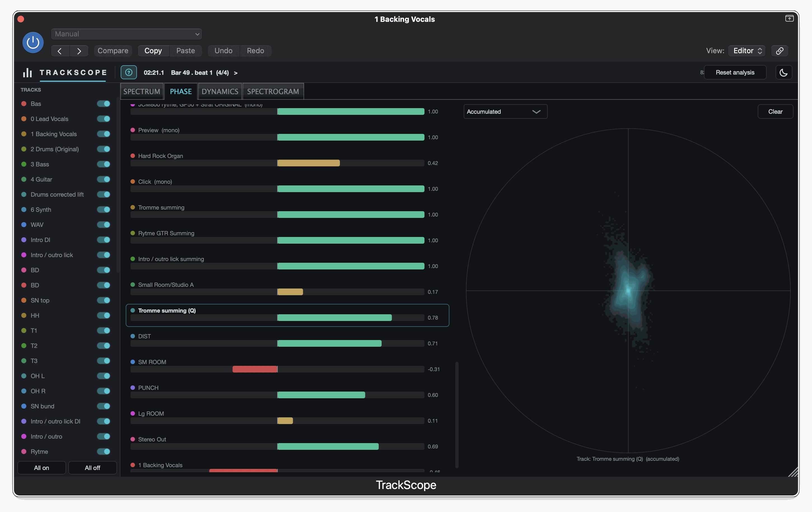Select the PHASE tab
812x512 pixels.
(x=181, y=91)
